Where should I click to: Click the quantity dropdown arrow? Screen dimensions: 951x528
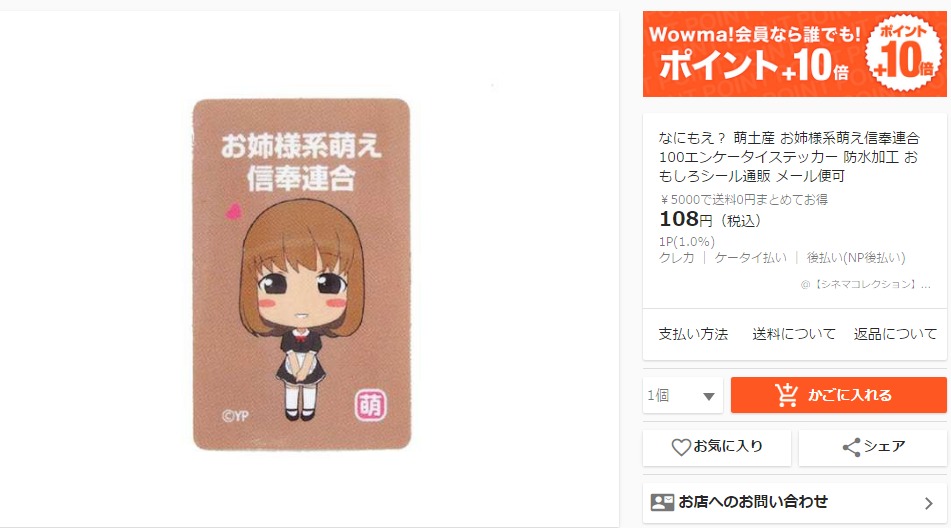(708, 396)
